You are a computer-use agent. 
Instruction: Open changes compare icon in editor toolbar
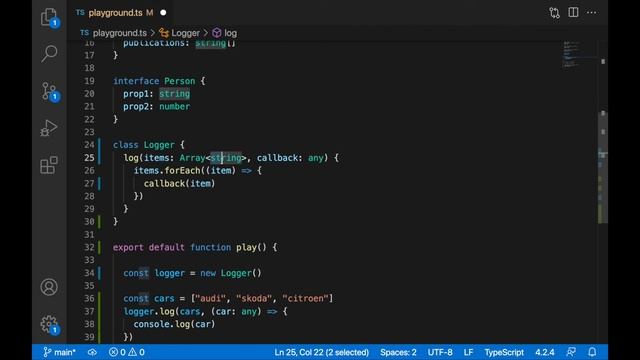point(554,13)
